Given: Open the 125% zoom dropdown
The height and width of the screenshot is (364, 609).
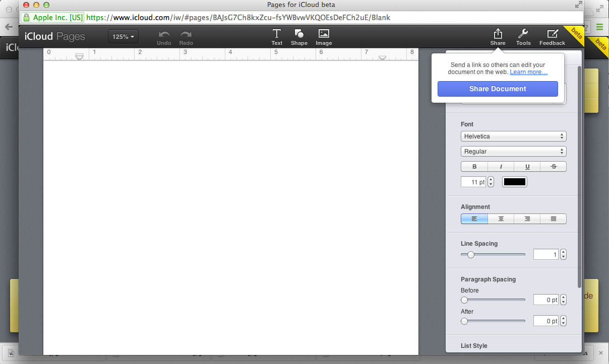Looking at the screenshot, I should pos(123,37).
